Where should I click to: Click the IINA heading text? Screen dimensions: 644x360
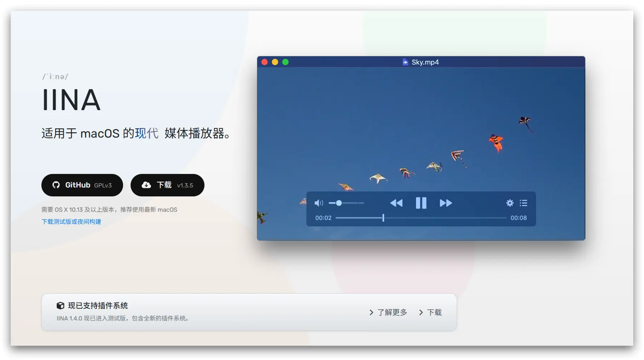point(71,100)
